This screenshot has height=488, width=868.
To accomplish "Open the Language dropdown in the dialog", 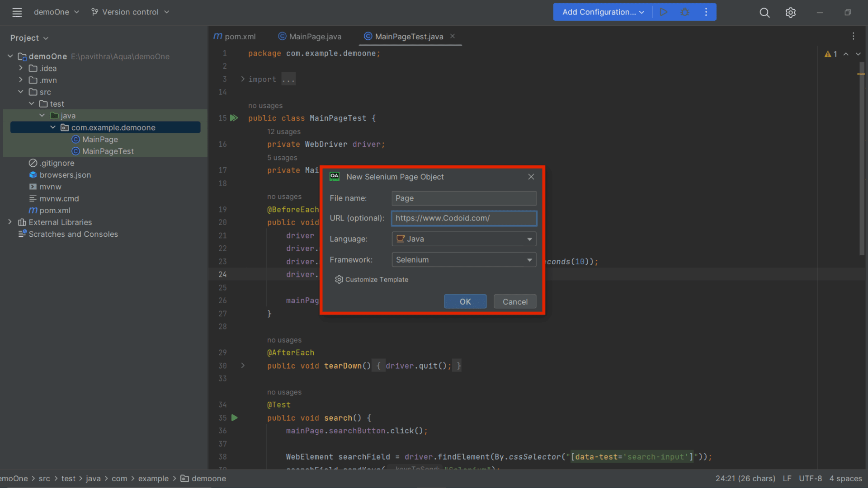I will coord(529,239).
